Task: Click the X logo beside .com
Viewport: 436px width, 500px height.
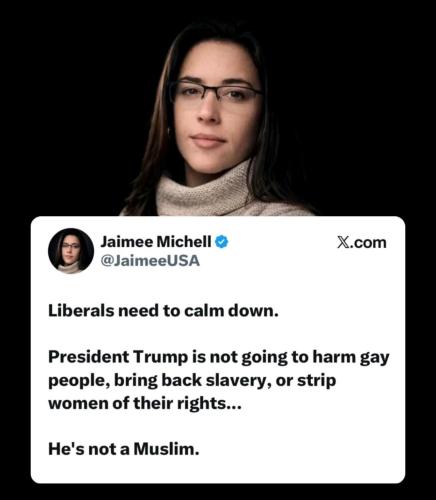Action: 343,243
